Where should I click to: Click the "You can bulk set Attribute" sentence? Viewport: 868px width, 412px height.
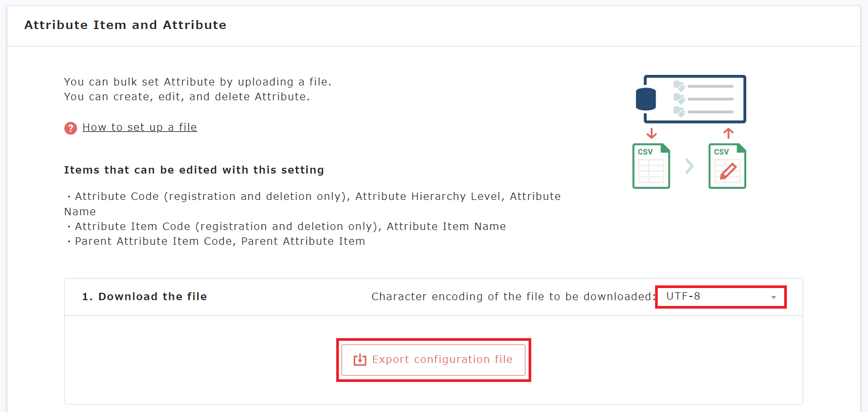198,82
